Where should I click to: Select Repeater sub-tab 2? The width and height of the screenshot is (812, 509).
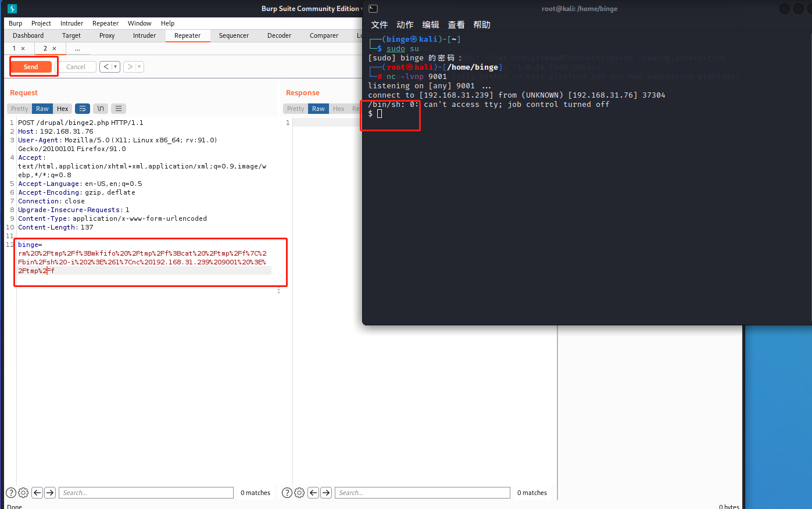[x=45, y=49]
